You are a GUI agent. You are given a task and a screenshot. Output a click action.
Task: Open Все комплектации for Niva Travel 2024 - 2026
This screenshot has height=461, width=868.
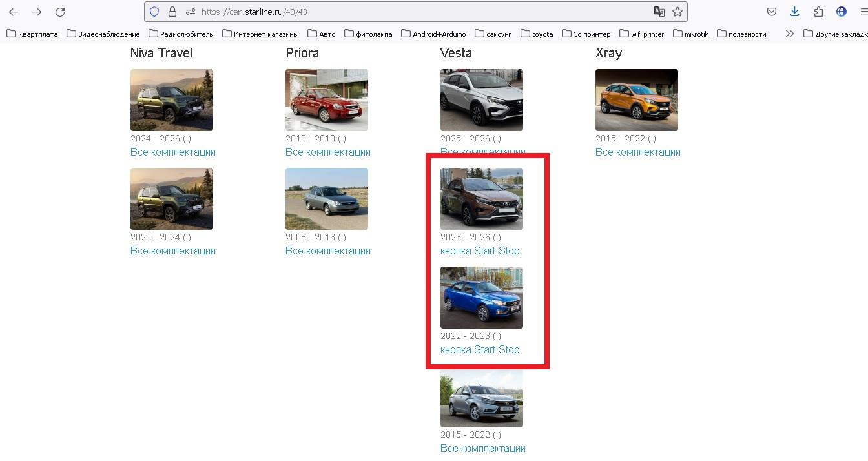[173, 152]
